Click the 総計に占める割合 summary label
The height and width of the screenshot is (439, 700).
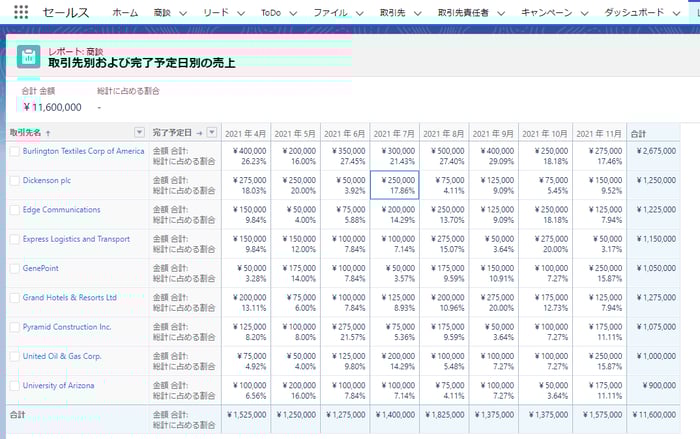pyautogui.click(x=128, y=91)
